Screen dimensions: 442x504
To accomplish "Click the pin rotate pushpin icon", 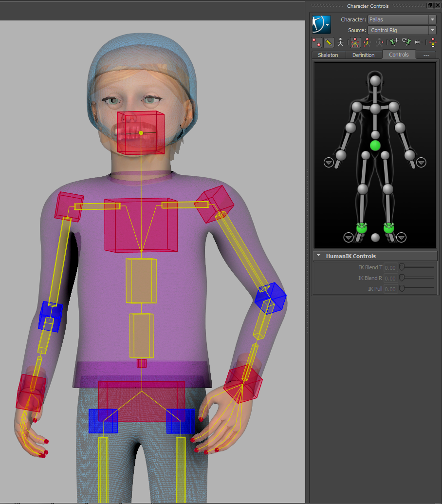I will click(406, 42).
